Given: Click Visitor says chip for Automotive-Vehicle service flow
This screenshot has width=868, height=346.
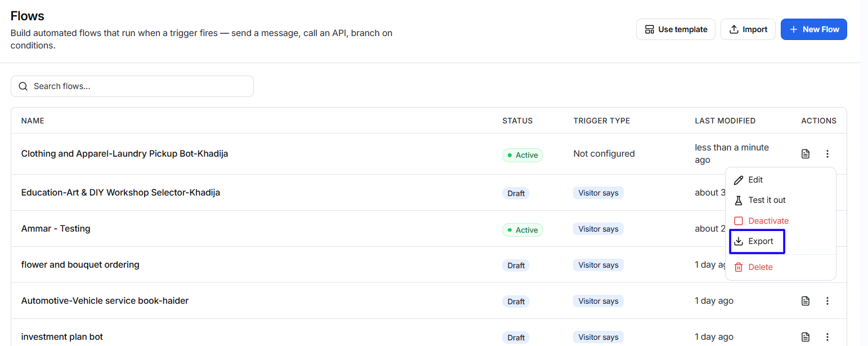Looking at the screenshot, I should pyautogui.click(x=598, y=301).
